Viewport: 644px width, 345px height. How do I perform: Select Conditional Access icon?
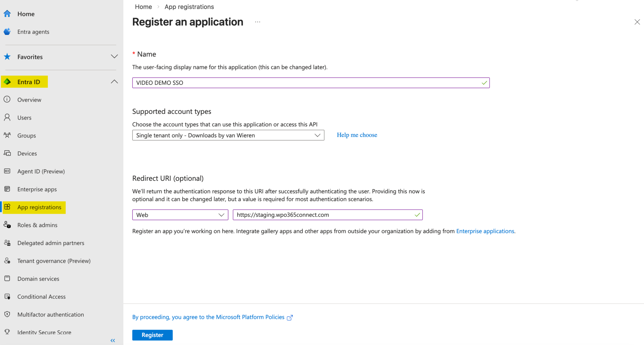point(7,297)
